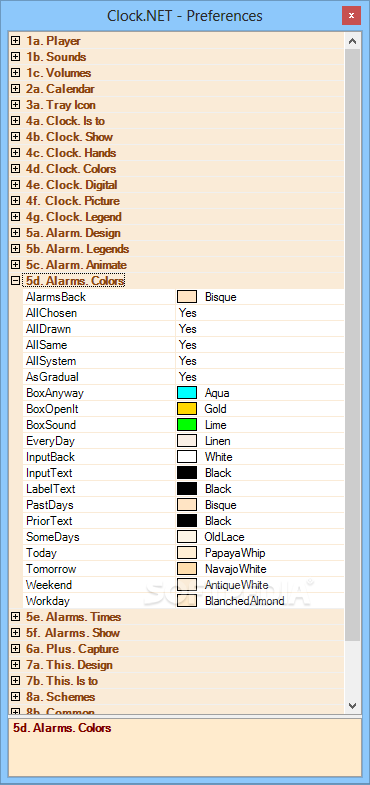Viewport: 370px width, 785px height.
Task: Click the Today PapayaWhip color swatch
Action: coord(187,553)
